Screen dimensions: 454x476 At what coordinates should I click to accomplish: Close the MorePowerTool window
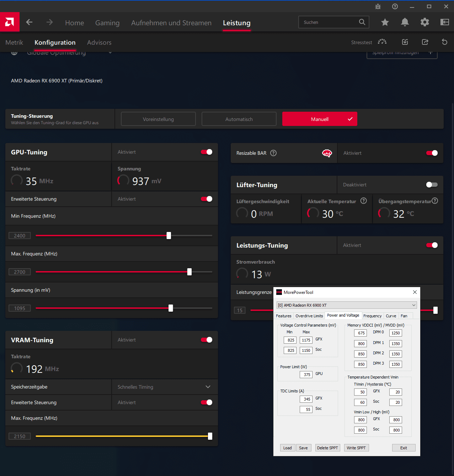(415, 292)
